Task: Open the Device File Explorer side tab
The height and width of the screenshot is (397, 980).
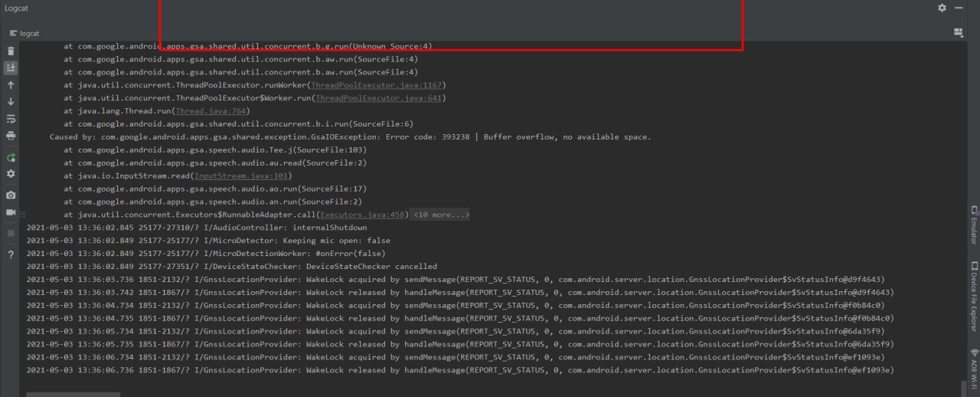Action: pos(974,296)
